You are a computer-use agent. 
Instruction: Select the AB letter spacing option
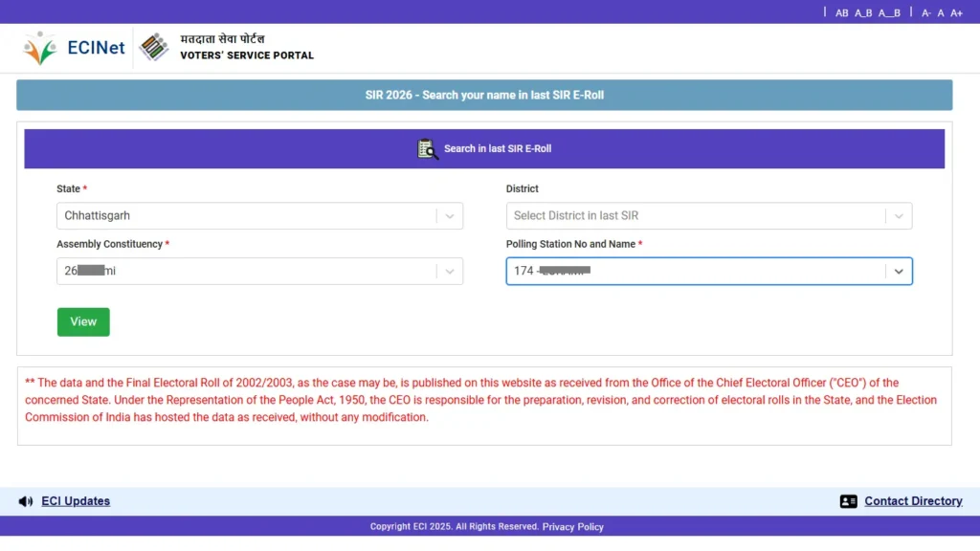click(842, 12)
